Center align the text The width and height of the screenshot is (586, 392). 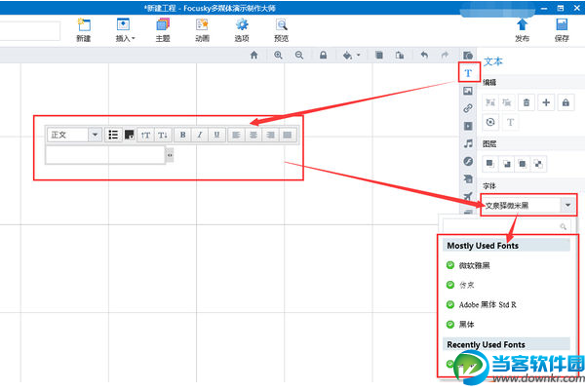[254, 135]
